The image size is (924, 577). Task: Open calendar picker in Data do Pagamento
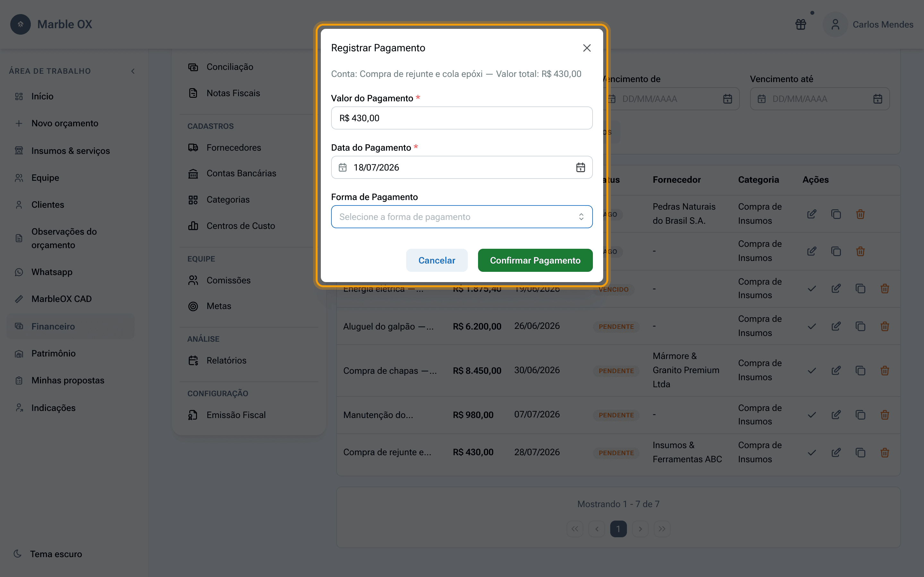pyautogui.click(x=580, y=167)
